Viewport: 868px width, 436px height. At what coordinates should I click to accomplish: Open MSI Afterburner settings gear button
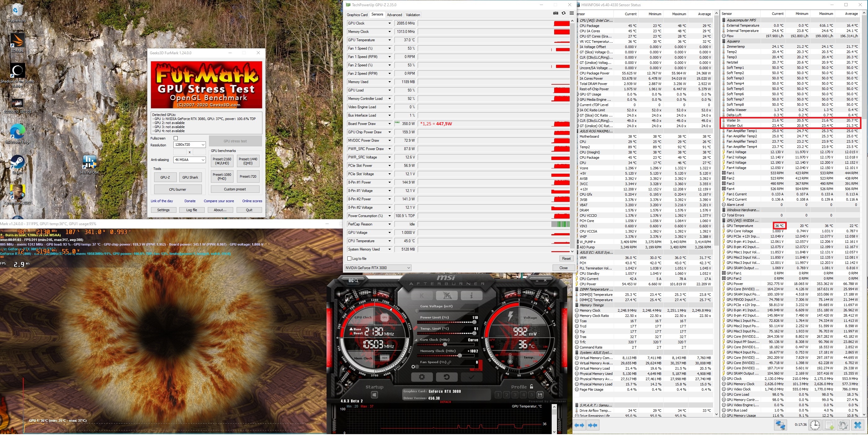click(x=421, y=377)
